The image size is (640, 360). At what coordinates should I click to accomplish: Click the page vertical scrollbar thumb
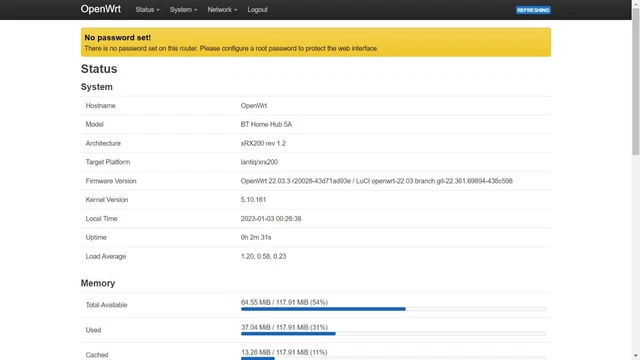[x=636, y=82]
